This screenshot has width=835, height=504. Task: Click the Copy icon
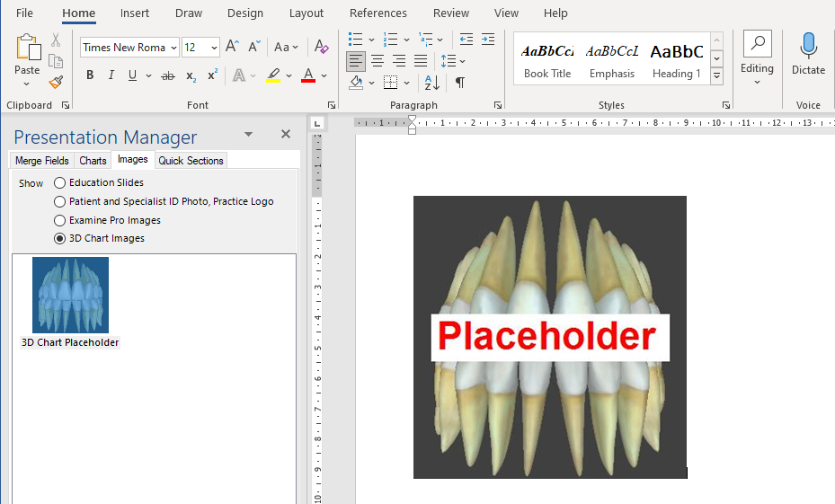56,61
